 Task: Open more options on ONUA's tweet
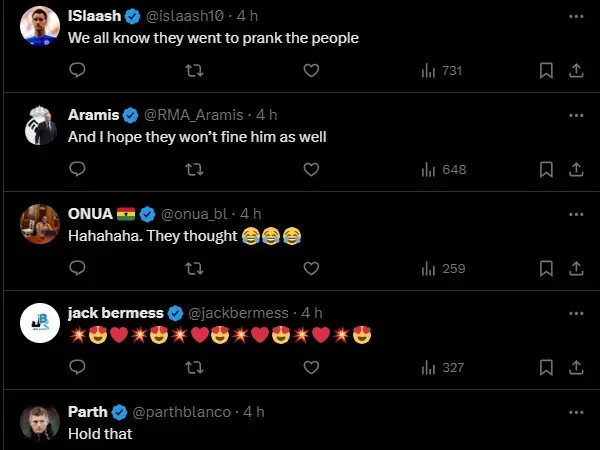click(x=576, y=214)
